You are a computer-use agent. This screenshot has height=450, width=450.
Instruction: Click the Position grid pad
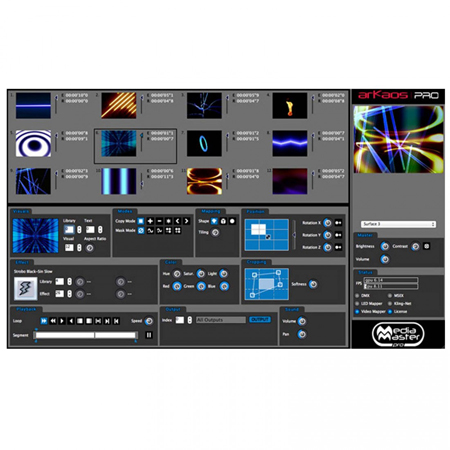(267, 235)
